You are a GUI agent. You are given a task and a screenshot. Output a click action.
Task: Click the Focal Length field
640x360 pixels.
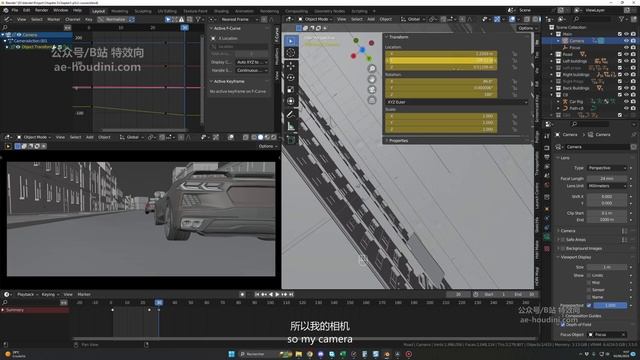[607, 178]
